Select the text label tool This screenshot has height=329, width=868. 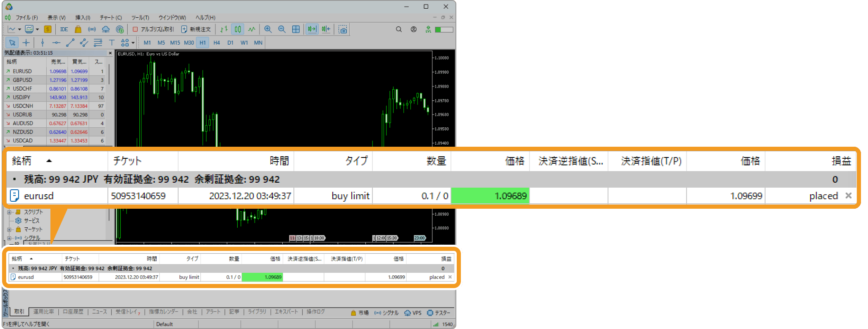tap(112, 43)
